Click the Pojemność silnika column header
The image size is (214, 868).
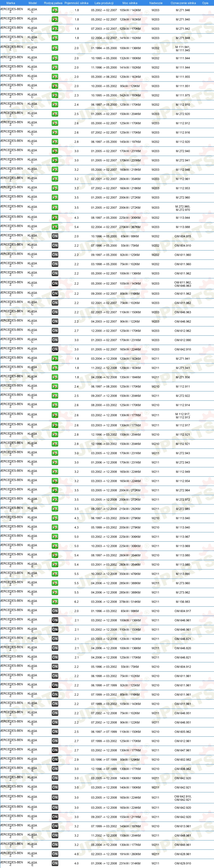tap(76, 3)
